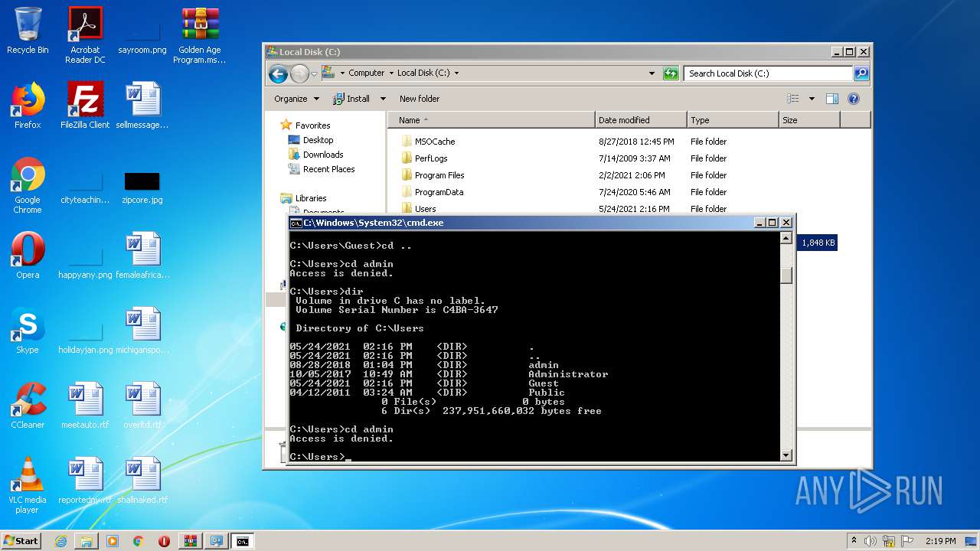Launch Google Chrome from the desktop
Screen dimensions: 980x551
(28, 185)
